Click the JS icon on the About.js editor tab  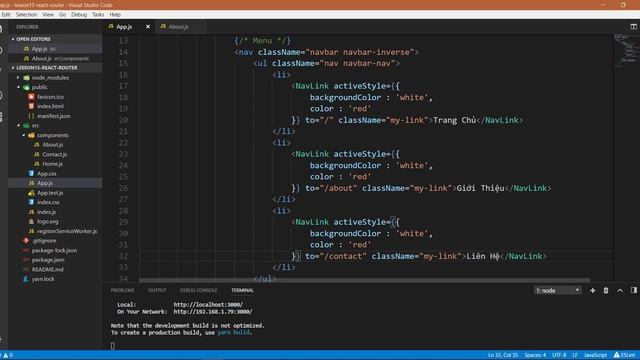click(x=163, y=26)
